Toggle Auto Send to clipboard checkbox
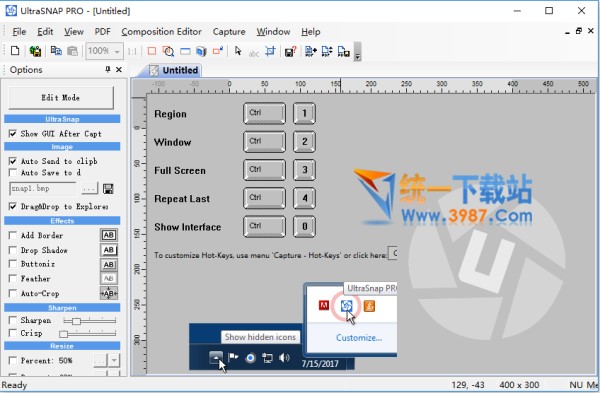The image size is (600, 393). click(x=13, y=161)
